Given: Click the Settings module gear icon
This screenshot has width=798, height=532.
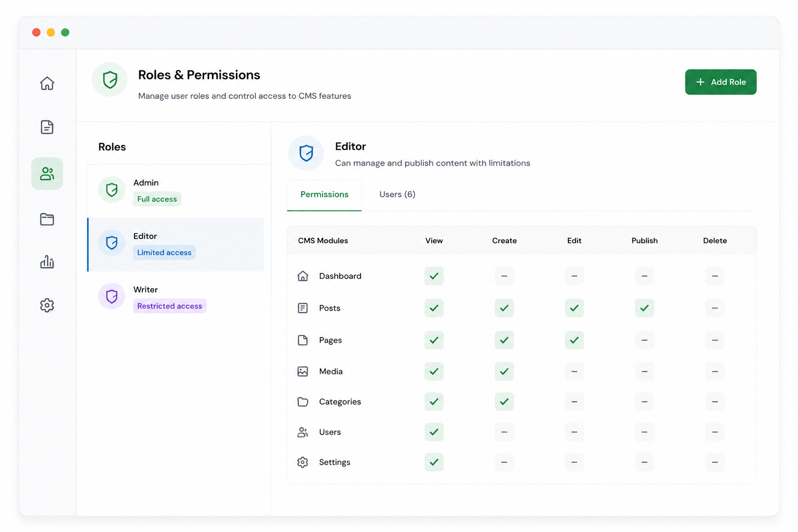Looking at the screenshot, I should tap(303, 462).
